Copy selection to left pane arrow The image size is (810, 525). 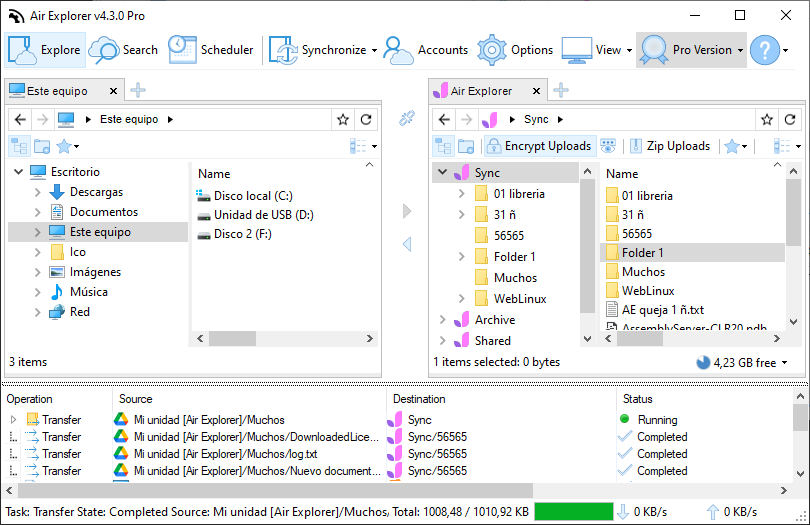tap(407, 244)
